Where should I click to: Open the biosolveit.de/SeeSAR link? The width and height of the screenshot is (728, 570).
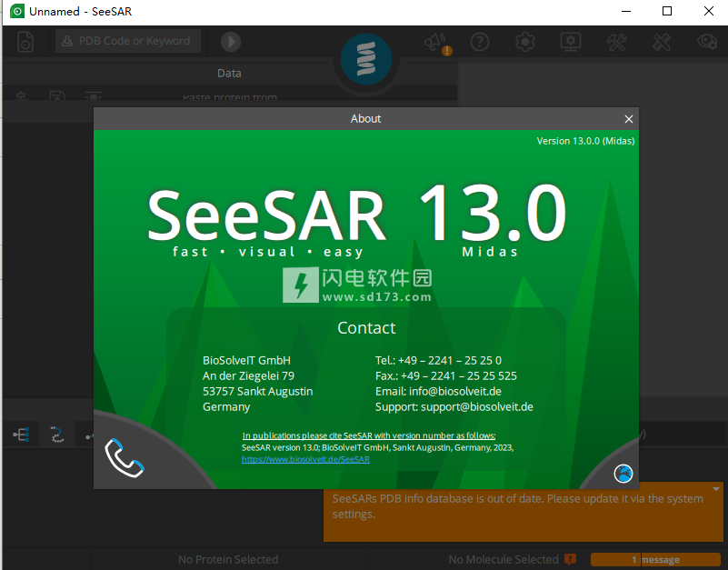[305, 459]
